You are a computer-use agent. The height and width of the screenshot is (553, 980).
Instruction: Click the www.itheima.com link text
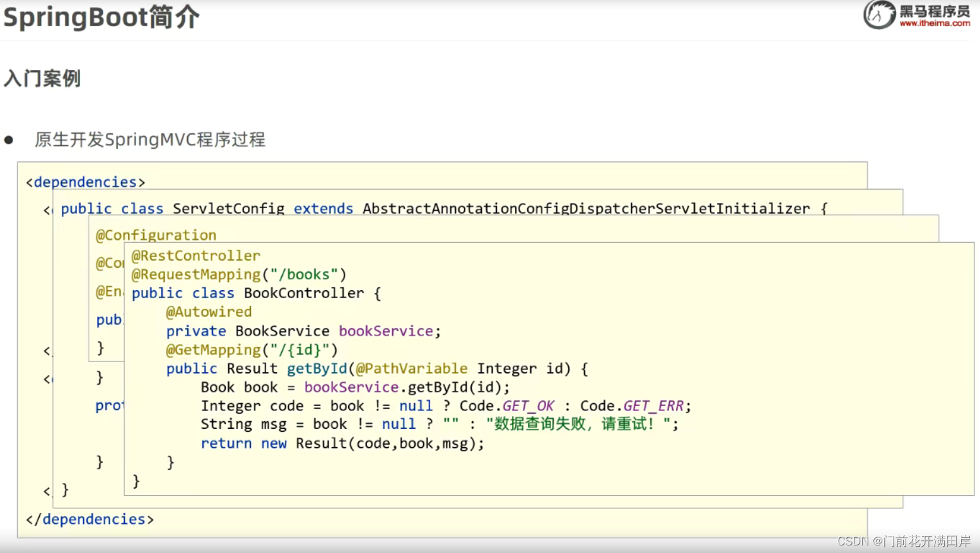click(x=935, y=23)
